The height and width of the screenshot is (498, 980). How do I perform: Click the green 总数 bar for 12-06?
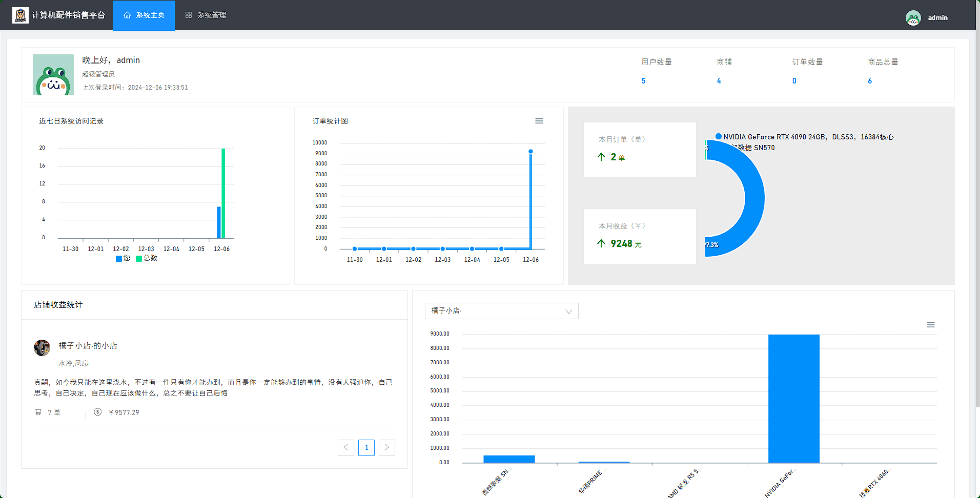tap(223, 193)
